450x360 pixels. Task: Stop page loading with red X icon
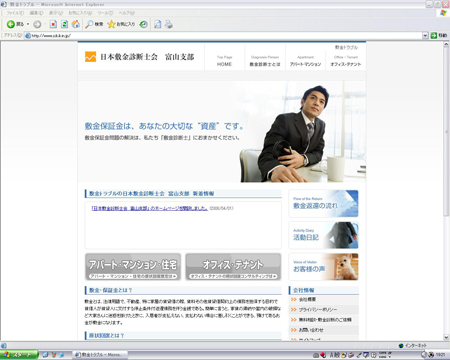53,24
